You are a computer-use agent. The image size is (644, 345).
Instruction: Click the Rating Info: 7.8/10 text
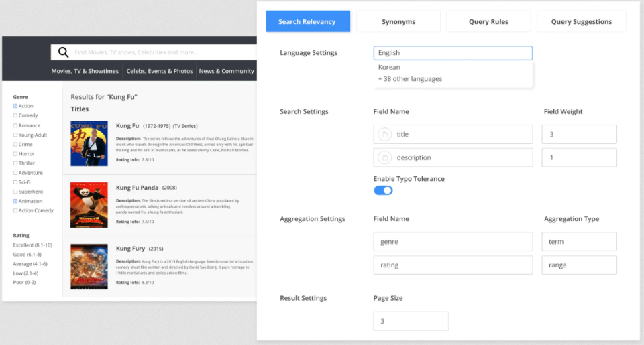click(135, 160)
